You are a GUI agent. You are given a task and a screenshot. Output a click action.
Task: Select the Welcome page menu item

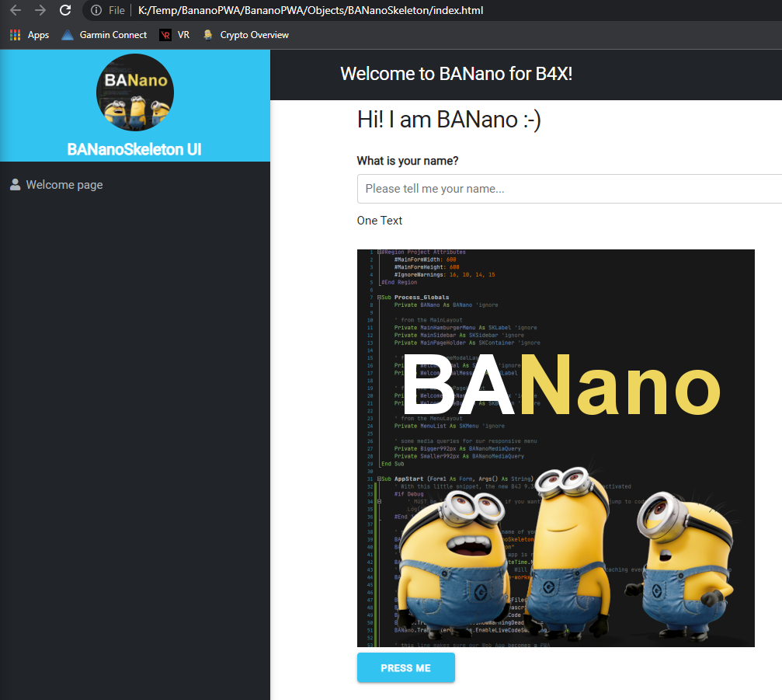coord(64,185)
